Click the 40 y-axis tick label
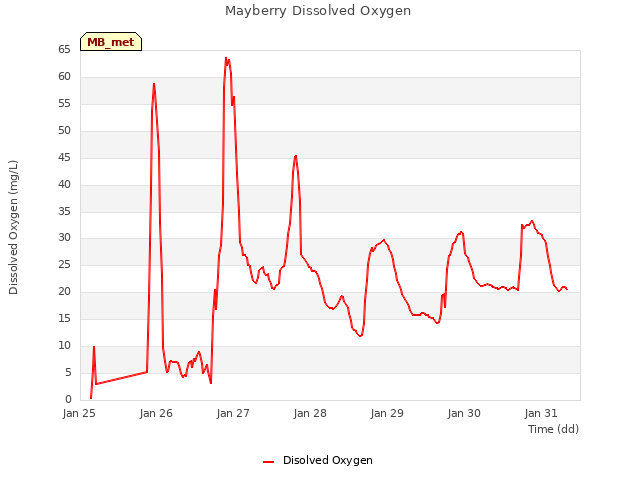The height and width of the screenshot is (480, 640). pyautogui.click(x=64, y=184)
